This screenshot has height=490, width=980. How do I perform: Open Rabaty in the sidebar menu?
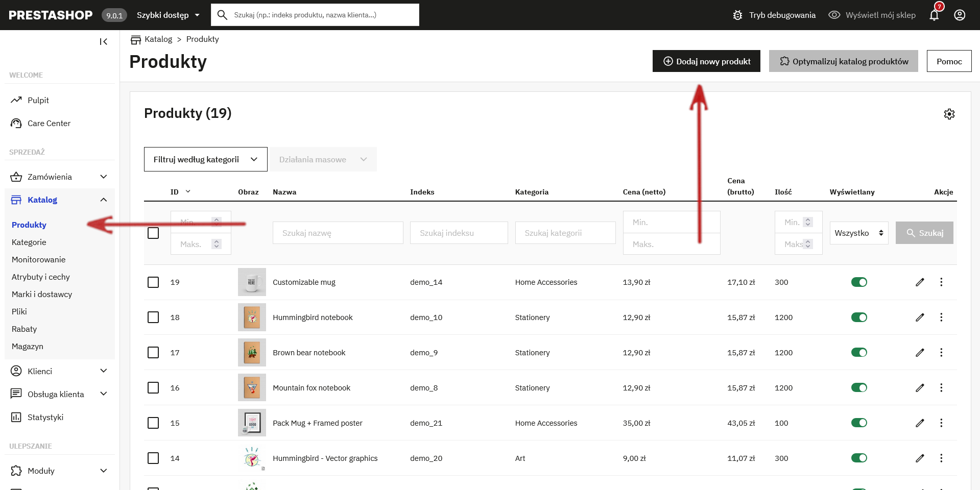(x=25, y=329)
